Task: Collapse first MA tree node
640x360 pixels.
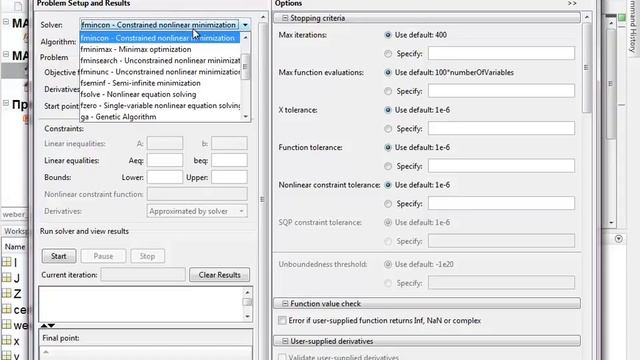Action: [6, 22]
